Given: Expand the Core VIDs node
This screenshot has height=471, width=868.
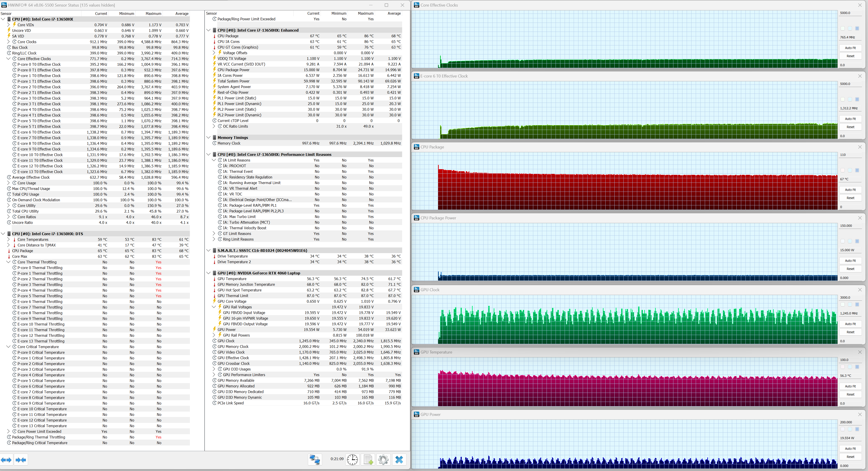Looking at the screenshot, I should click(x=8, y=25).
